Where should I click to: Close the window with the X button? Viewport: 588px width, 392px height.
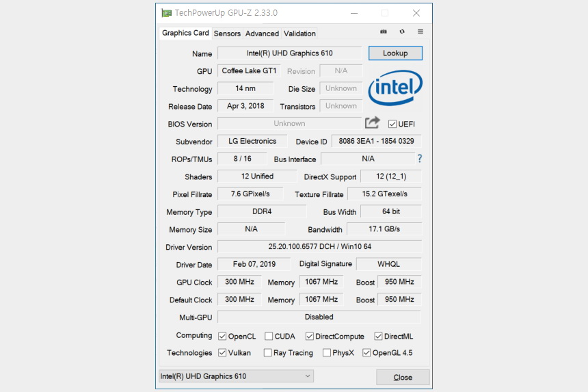tap(416, 13)
